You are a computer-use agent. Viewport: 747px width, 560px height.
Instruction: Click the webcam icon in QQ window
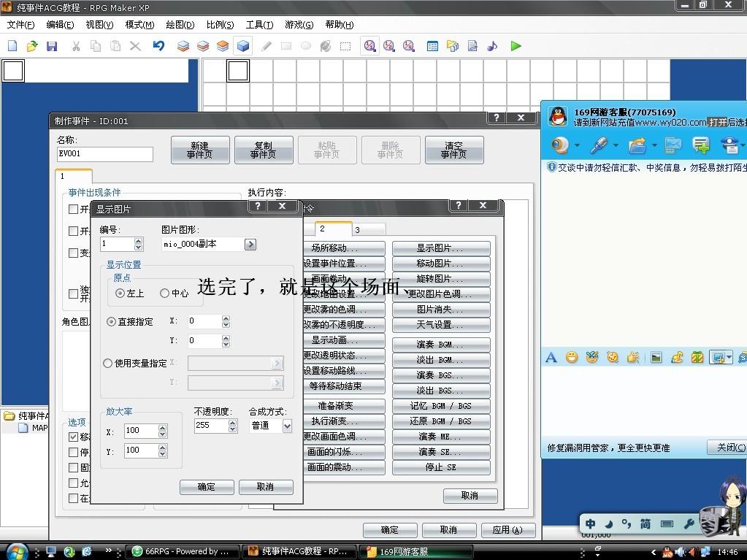(560, 145)
